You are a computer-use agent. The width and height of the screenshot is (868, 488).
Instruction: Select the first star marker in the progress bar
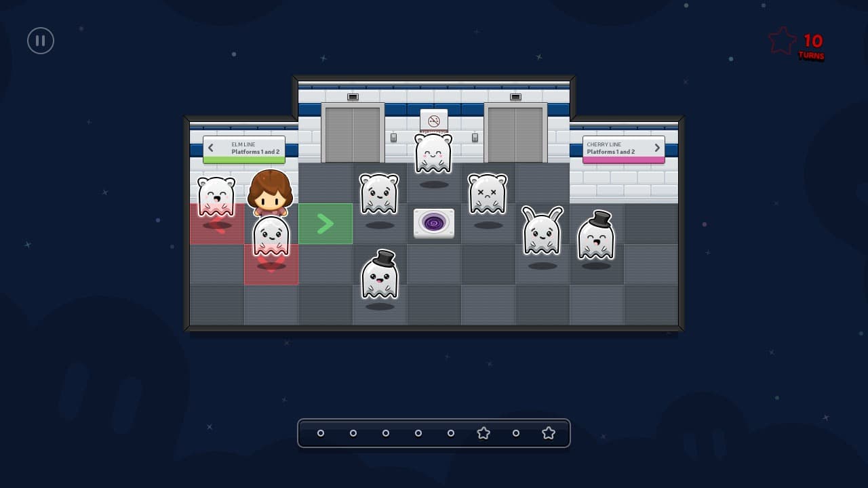pos(484,432)
